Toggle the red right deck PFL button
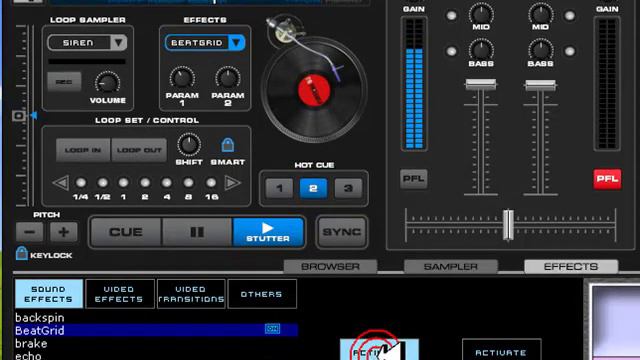This screenshot has height=360, width=640. click(607, 179)
